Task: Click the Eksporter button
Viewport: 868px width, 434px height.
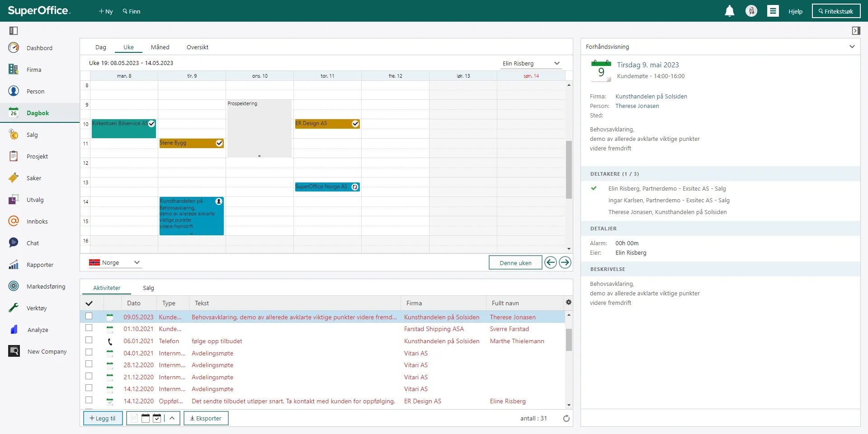Action: (x=206, y=418)
